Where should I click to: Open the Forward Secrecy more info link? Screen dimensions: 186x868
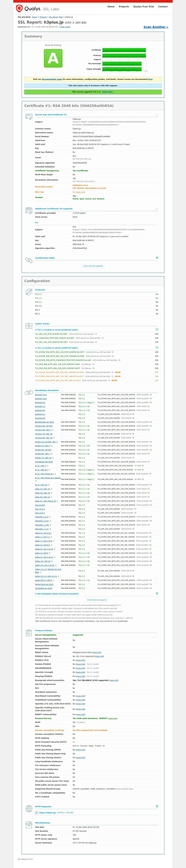(x=113, y=718)
